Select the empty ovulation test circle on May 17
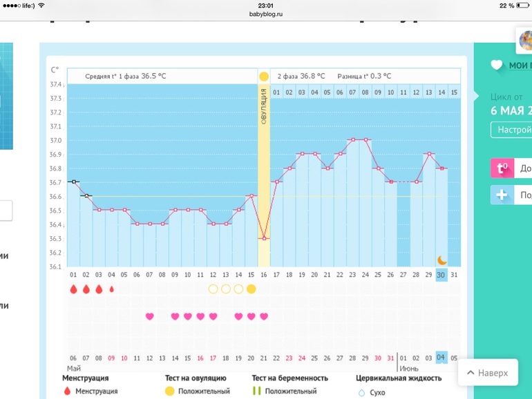 point(213,289)
